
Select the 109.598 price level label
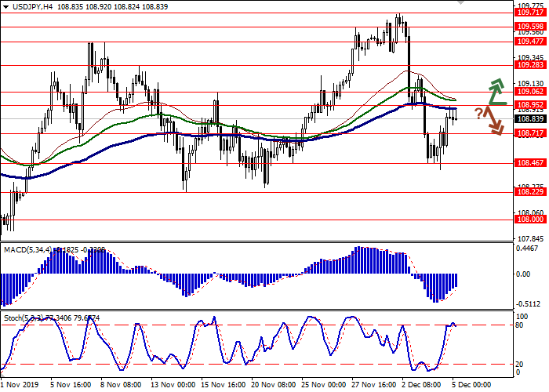click(529, 27)
